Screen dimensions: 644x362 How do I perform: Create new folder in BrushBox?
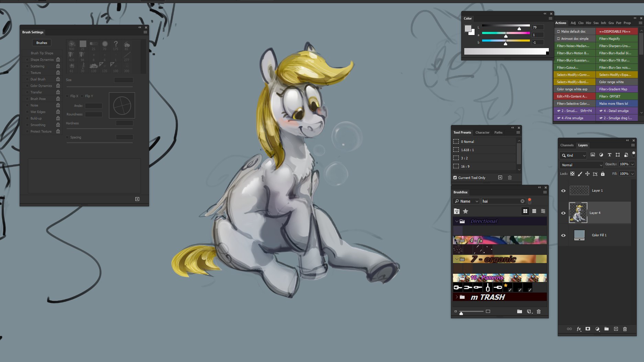coord(520,312)
